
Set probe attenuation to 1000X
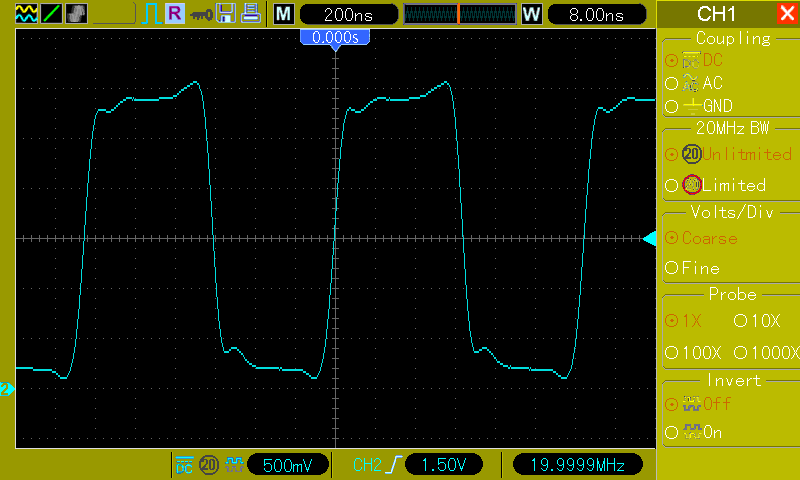coord(766,352)
